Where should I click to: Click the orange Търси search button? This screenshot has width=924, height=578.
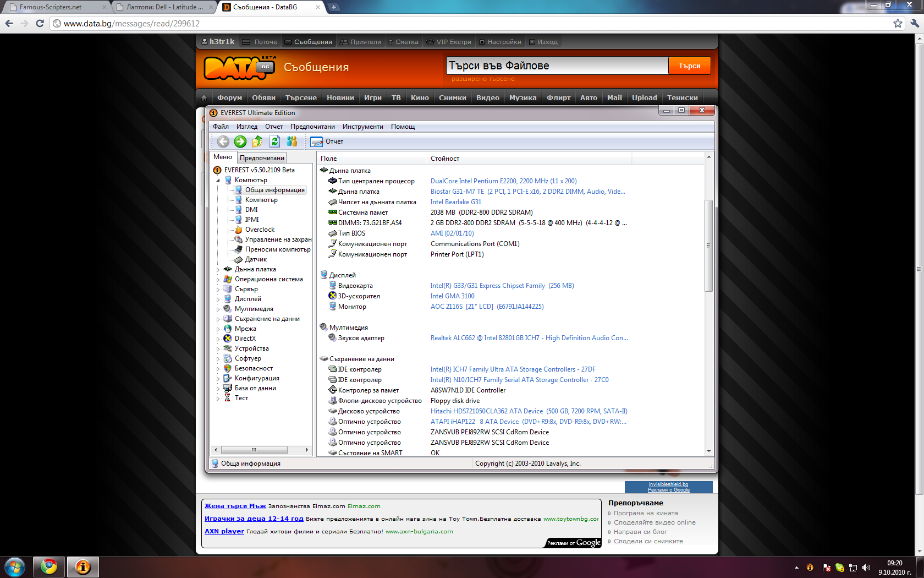[689, 66]
